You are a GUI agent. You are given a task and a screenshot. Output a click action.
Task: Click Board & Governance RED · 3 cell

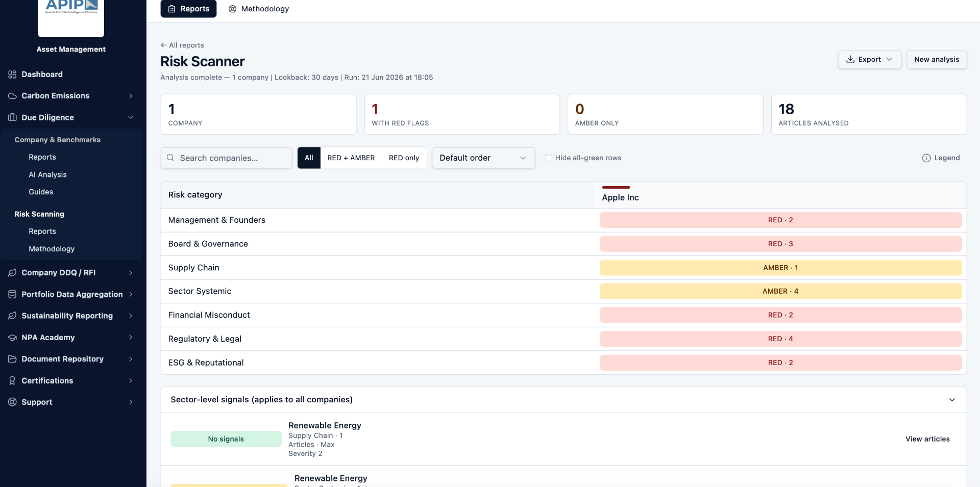tap(780, 244)
